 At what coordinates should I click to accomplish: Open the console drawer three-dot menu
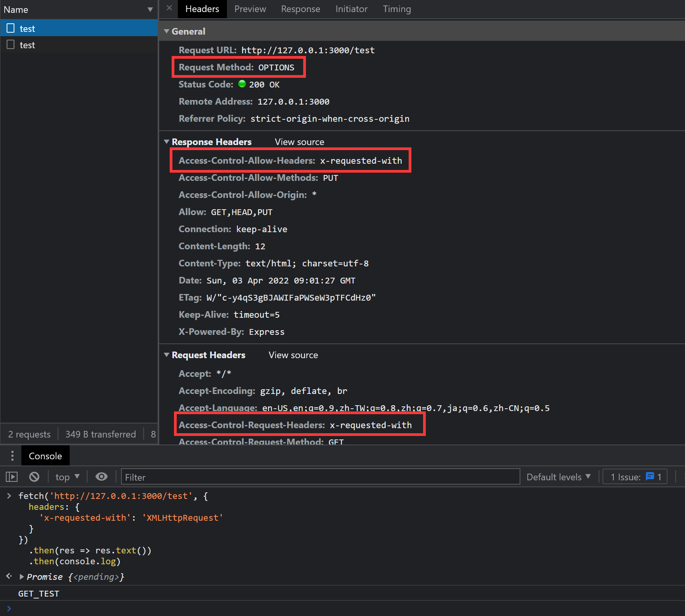[x=12, y=456]
